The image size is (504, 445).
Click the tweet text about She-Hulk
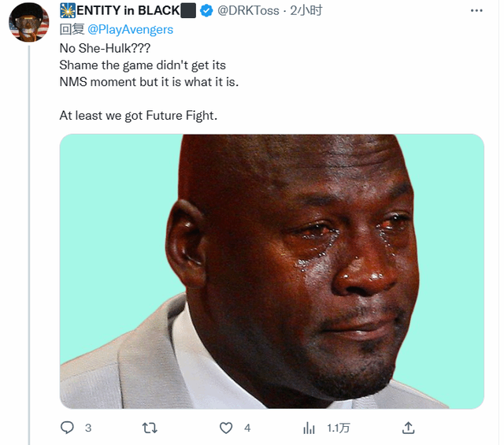pos(149,65)
